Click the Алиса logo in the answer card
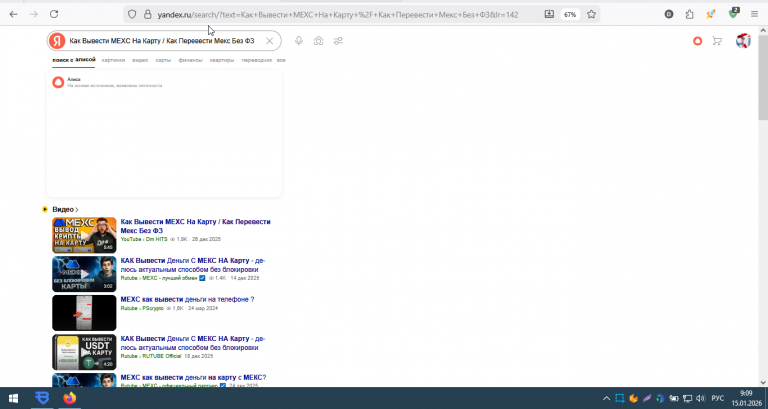Viewport: 768px width, 409px height. (x=58, y=82)
